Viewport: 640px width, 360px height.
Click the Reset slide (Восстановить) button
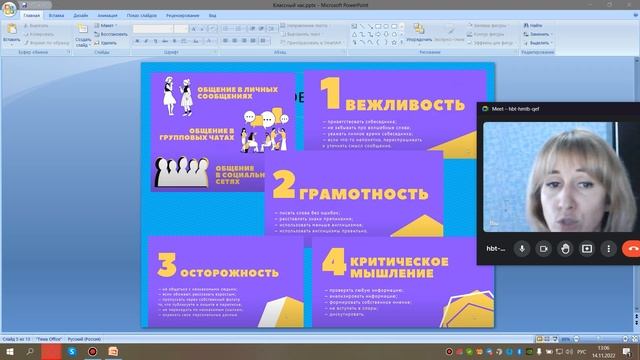tap(111, 34)
